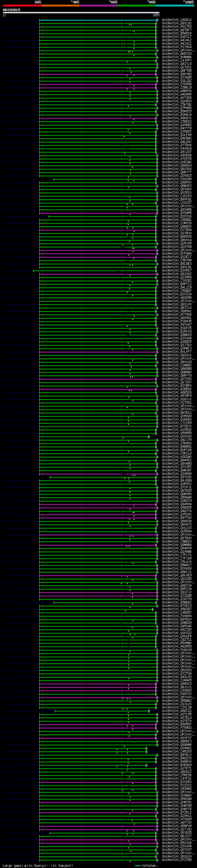Viewport: 197px width, 868px height.
Task: Select hit label UniRef100_Q00043
Action: [176, 436]
